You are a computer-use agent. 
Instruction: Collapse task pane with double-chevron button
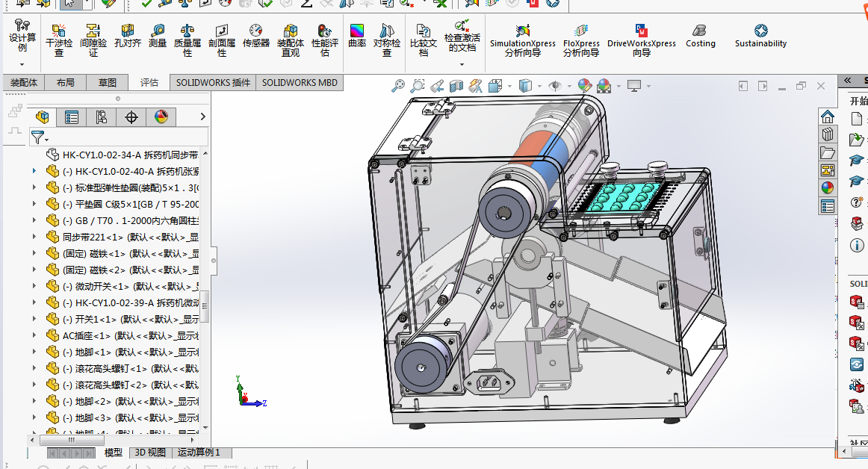(x=848, y=81)
